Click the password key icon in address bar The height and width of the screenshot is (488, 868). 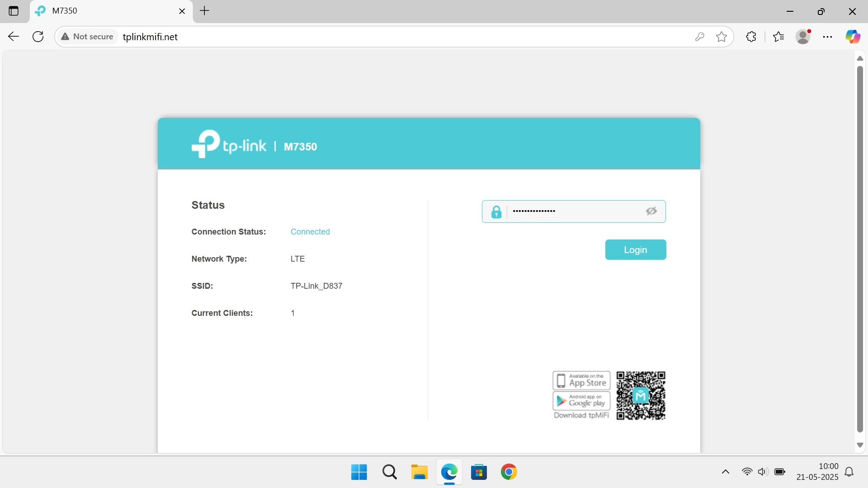click(700, 37)
